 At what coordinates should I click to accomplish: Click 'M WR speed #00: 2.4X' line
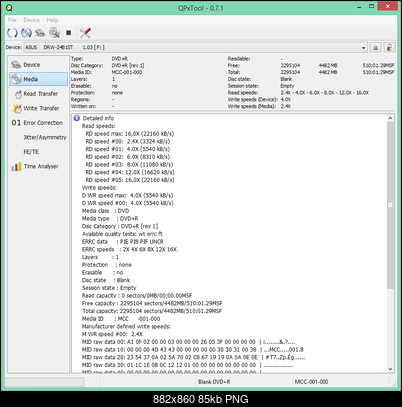pos(112,334)
